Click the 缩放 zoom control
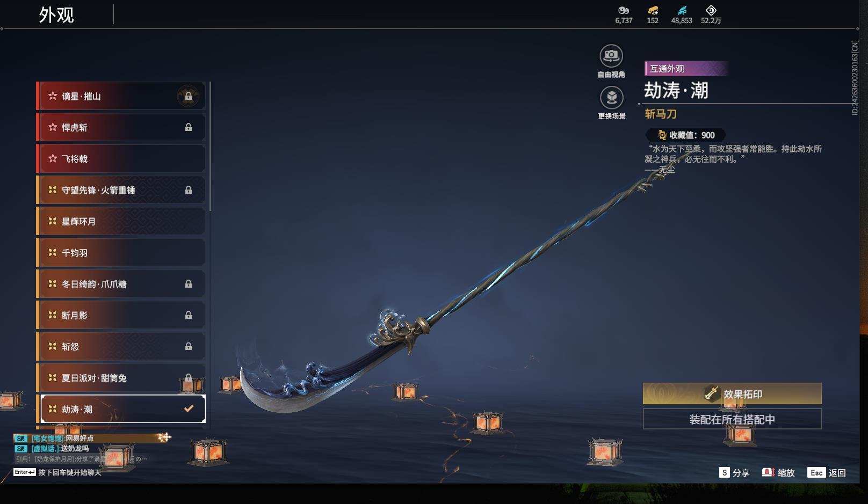This screenshot has width=868, height=504. click(778, 473)
